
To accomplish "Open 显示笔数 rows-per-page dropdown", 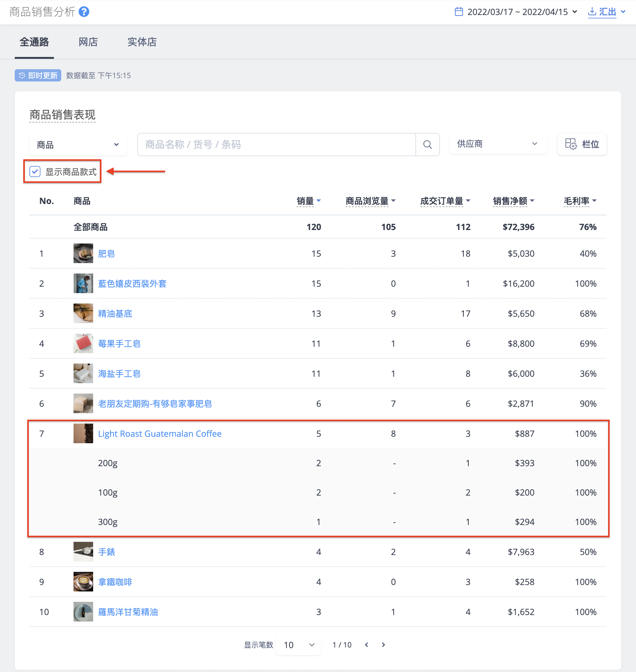I will click(299, 645).
